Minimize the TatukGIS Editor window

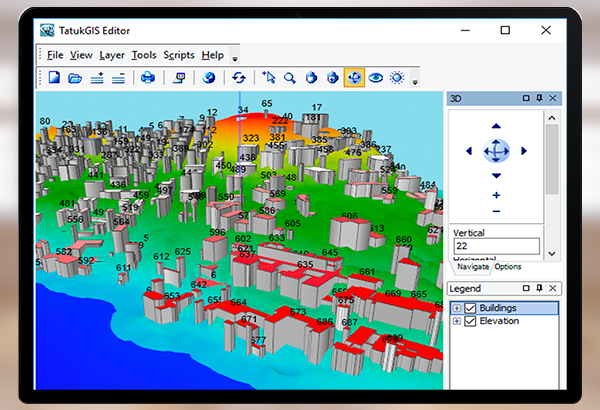coord(465,30)
